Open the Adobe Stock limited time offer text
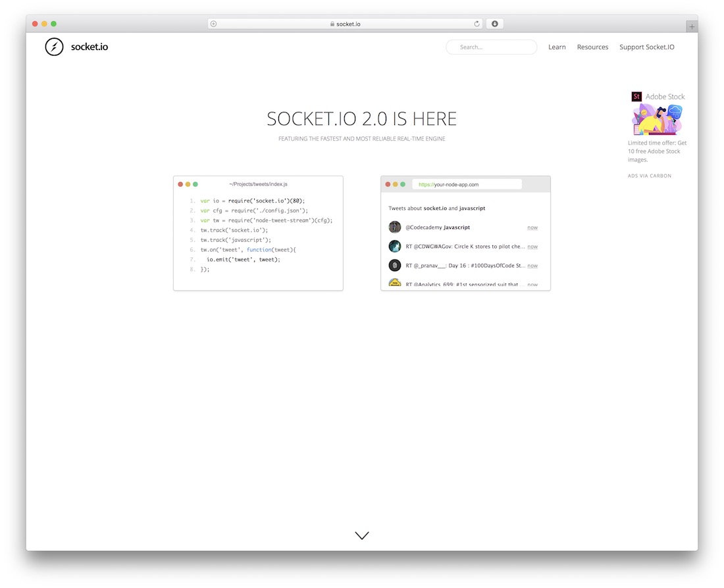Viewport: 724px width, 588px height. click(x=657, y=151)
